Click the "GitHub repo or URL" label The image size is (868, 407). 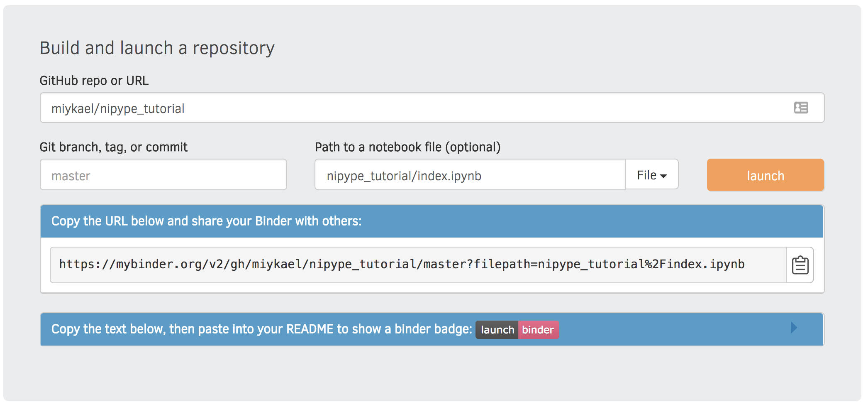(94, 80)
